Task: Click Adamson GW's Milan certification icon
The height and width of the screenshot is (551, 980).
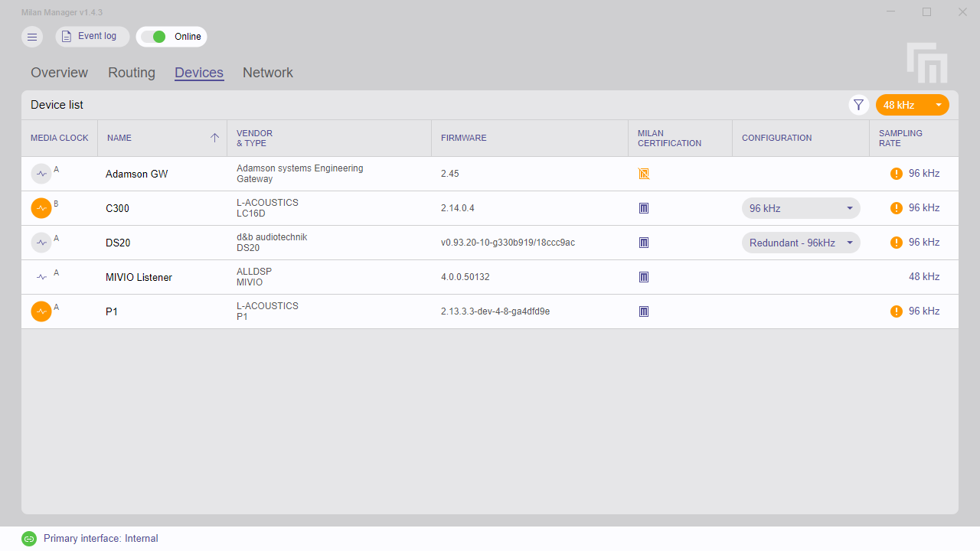Action: point(644,174)
